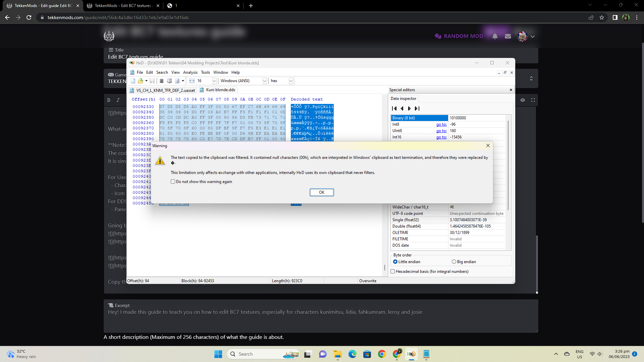Open Microsoft Store from taskbar

[x=367, y=354]
